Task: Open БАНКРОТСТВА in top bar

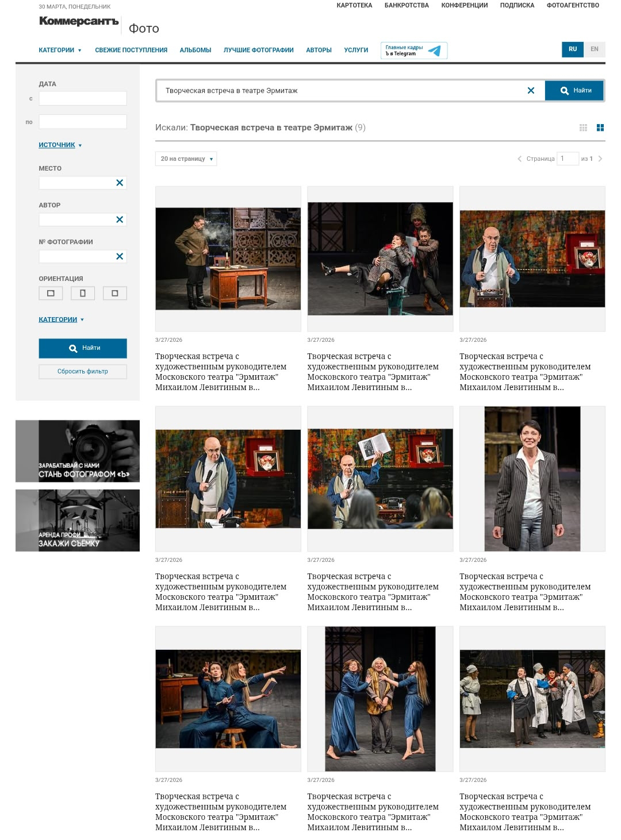Action: pyautogui.click(x=407, y=5)
